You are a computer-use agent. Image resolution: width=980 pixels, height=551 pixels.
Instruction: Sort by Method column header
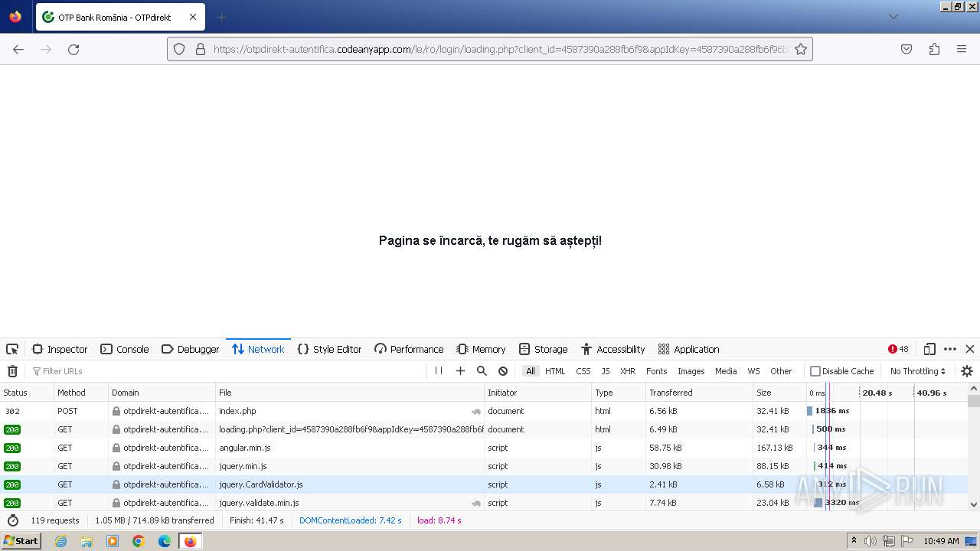click(x=80, y=393)
